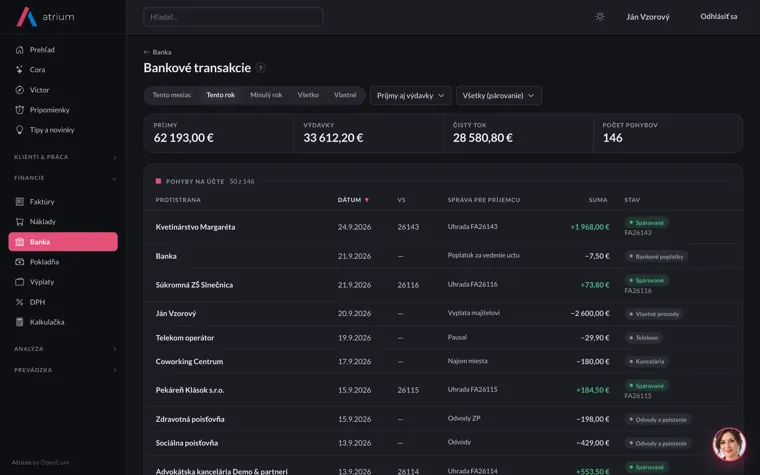The image size is (760, 475).
Task: Open the Coworking Centrum transaction
Action: (x=443, y=362)
